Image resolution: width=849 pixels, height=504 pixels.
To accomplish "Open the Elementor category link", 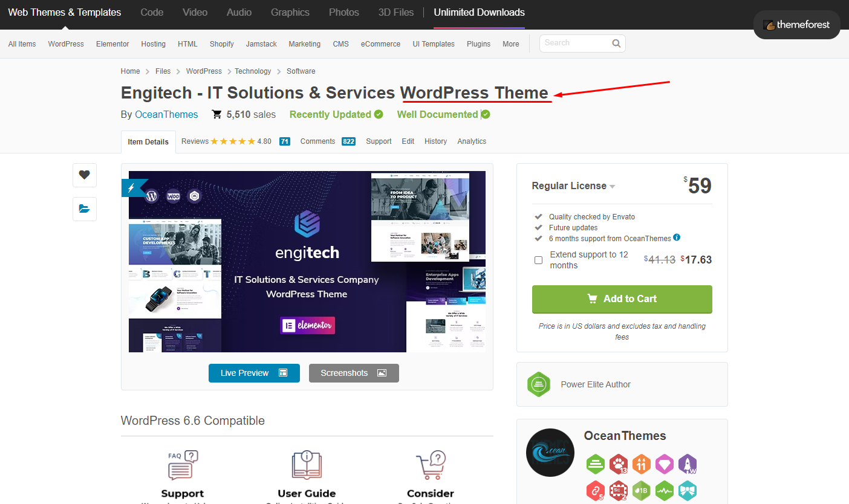I will (x=112, y=44).
